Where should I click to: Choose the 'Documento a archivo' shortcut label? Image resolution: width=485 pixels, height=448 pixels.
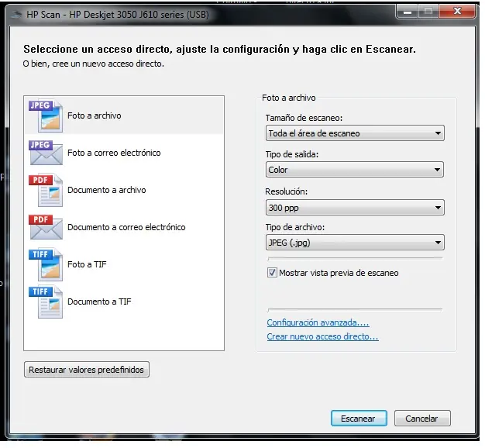107,190
